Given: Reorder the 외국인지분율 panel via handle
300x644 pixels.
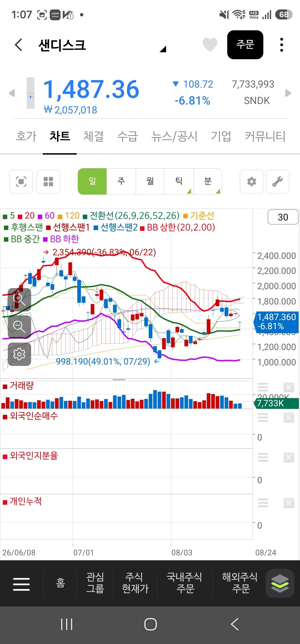Looking at the screenshot, I should click(x=263, y=457).
